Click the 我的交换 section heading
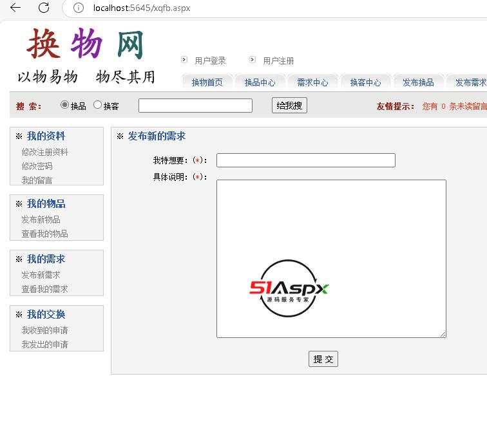Screen dimensions: 487x448 click(x=46, y=314)
